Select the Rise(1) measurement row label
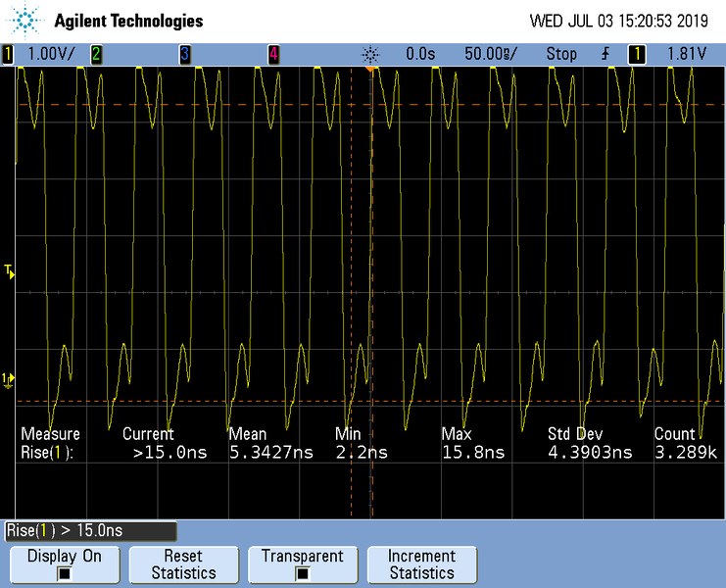The width and height of the screenshot is (726, 588). pos(47,452)
